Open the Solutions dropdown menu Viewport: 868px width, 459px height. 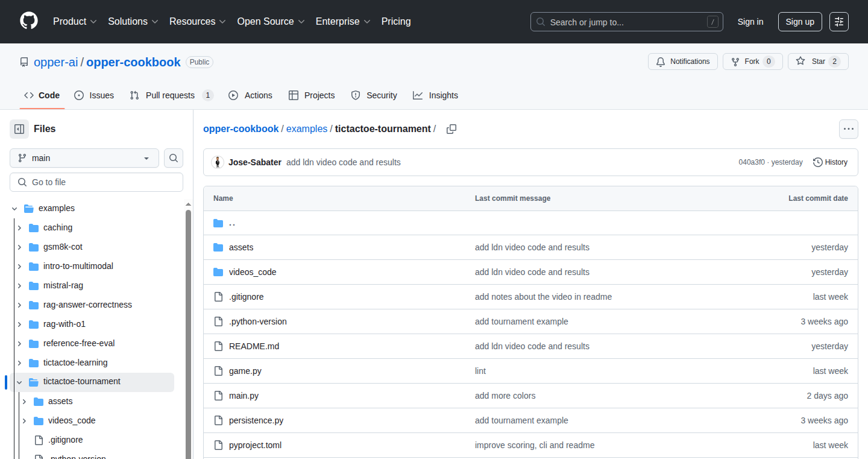pos(133,22)
